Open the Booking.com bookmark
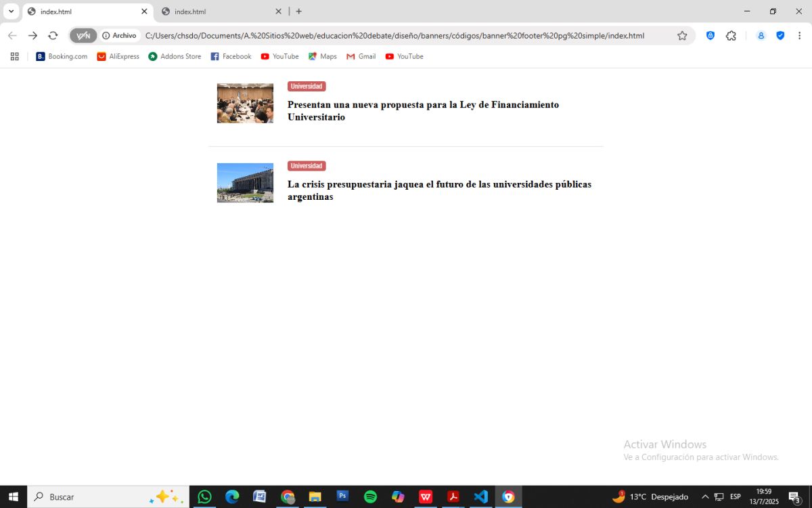812x508 pixels. 62,57
